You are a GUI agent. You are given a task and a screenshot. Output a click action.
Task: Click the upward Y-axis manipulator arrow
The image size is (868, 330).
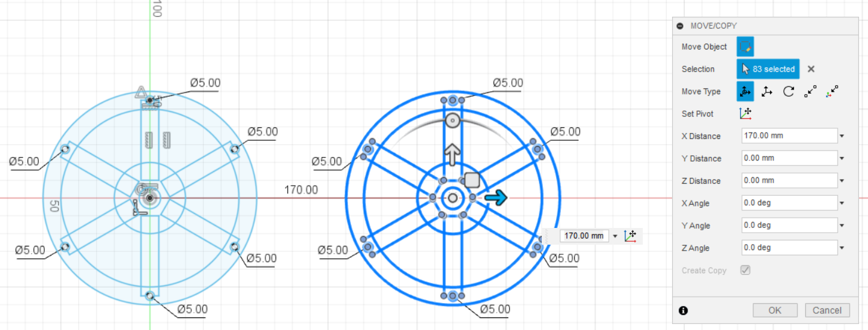point(453,154)
